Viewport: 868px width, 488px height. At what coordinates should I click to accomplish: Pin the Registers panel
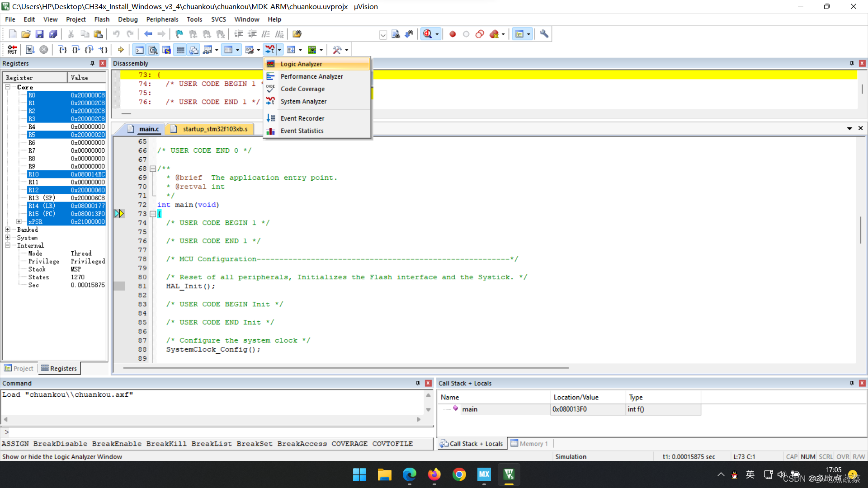92,63
